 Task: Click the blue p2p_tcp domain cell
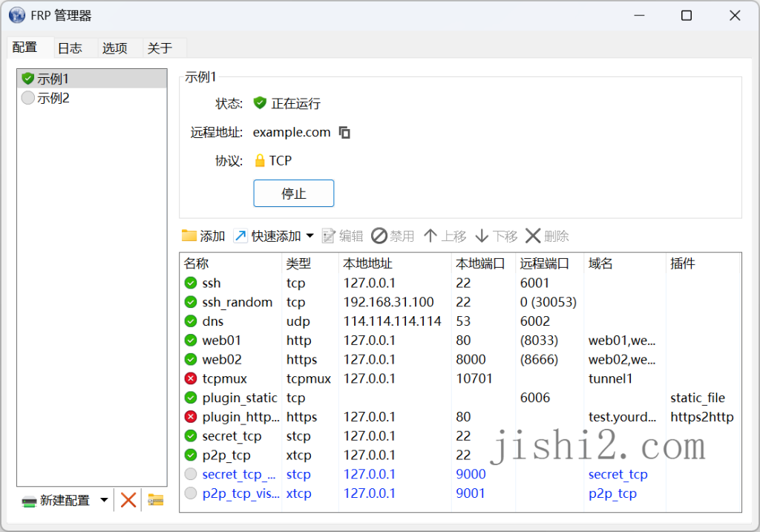pos(612,493)
